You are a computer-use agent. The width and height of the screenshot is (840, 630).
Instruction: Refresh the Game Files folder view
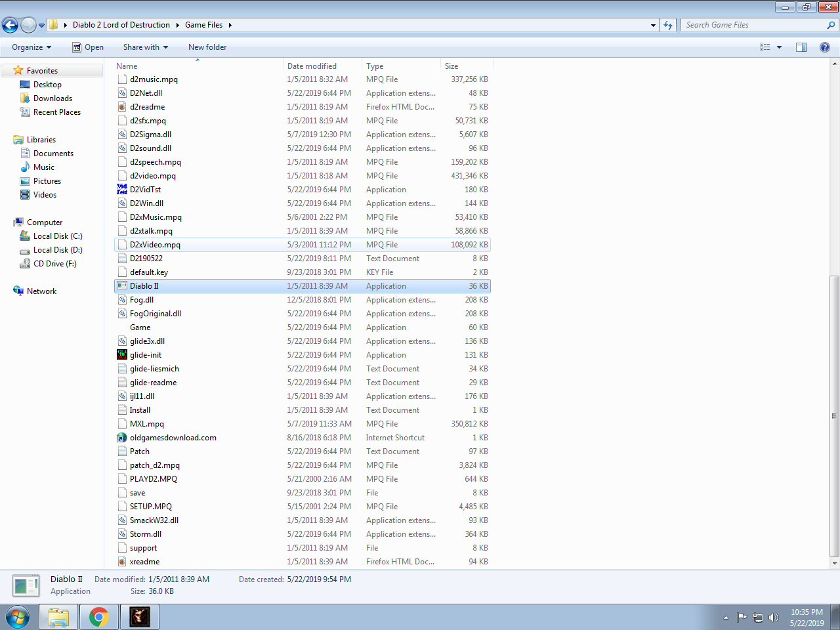[x=668, y=25]
